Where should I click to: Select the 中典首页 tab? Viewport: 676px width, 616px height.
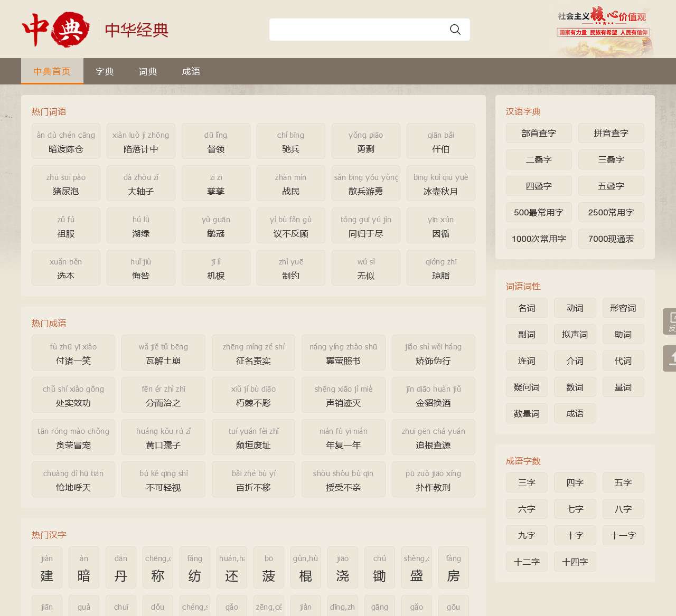pos(52,71)
